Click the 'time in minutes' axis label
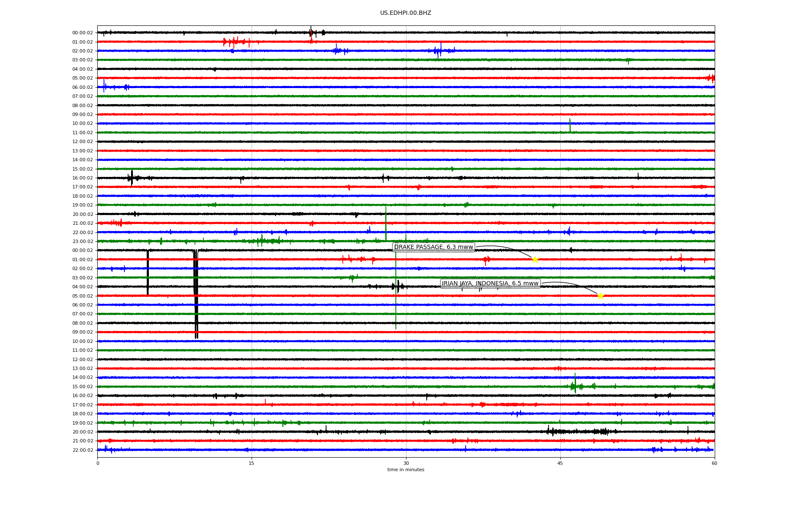 406,469
